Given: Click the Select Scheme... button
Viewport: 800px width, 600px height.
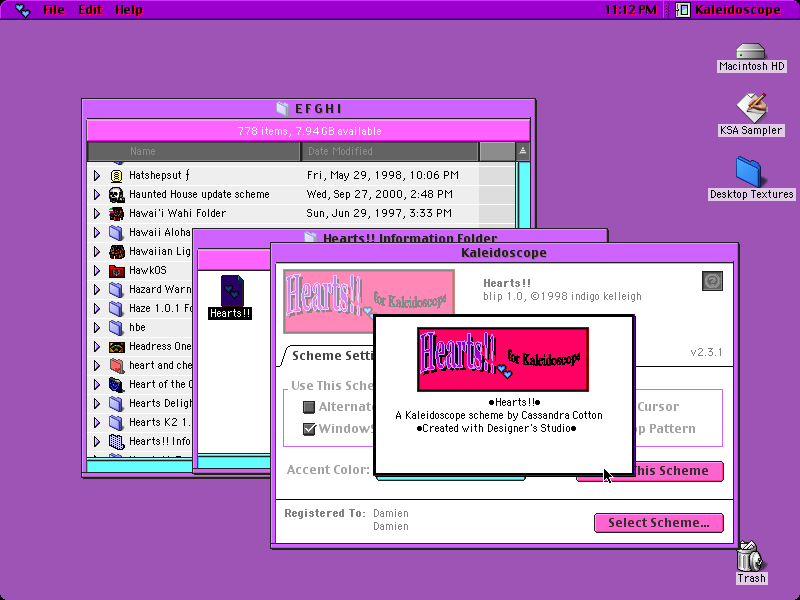Looking at the screenshot, I should (659, 523).
